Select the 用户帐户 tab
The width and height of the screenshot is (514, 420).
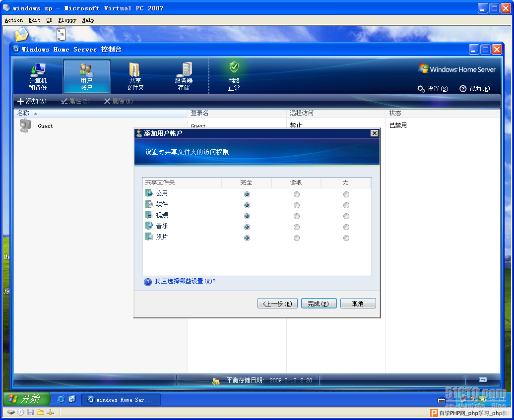click(x=86, y=76)
